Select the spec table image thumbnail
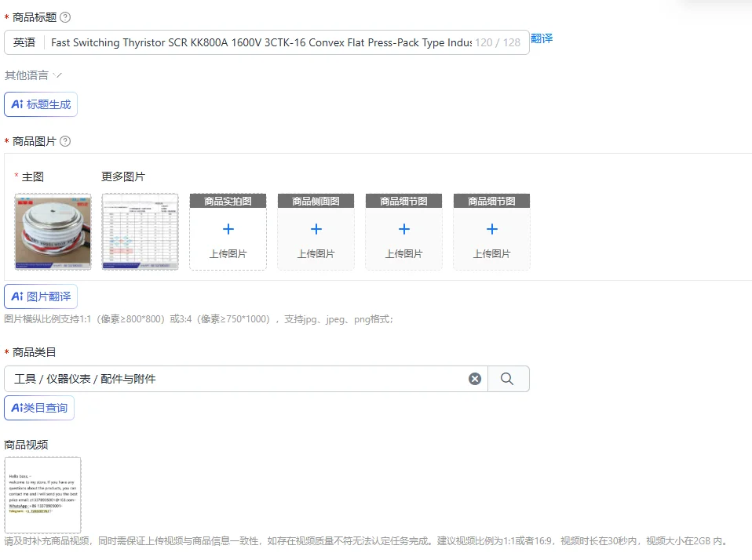 [140, 232]
